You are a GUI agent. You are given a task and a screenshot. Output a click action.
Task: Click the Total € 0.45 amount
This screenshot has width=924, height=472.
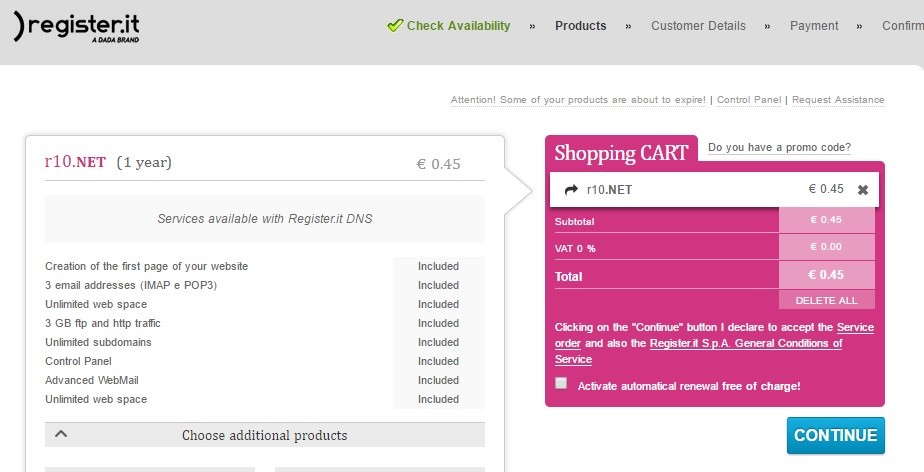(x=826, y=275)
